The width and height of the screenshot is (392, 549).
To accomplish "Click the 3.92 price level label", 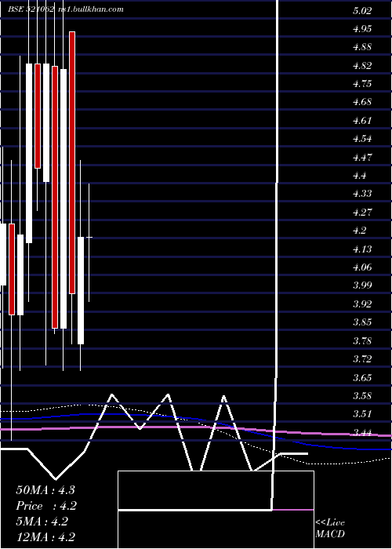I will 362,304.
